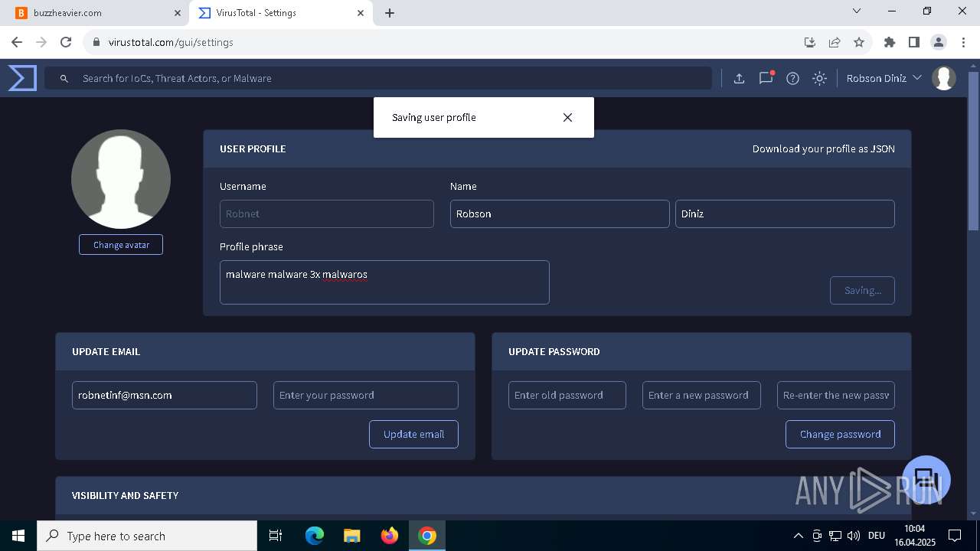
Task: Open File Explorer from taskbar
Action: 351,536
